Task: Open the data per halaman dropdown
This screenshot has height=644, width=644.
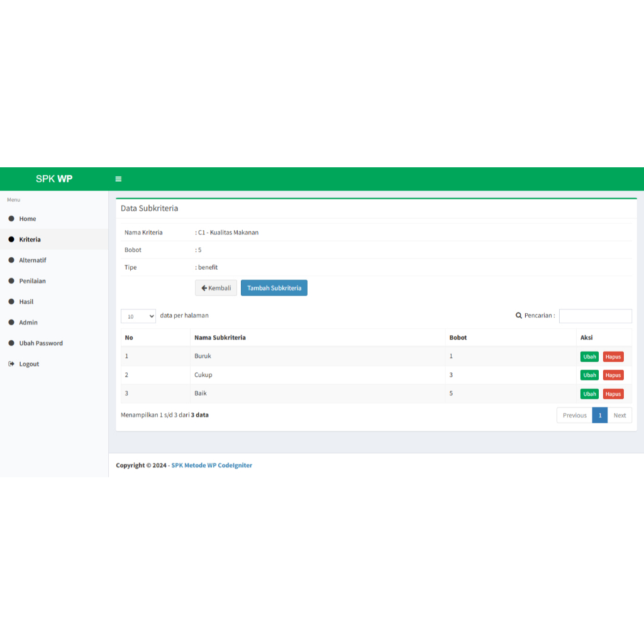Action: click(x=138, y=316)
